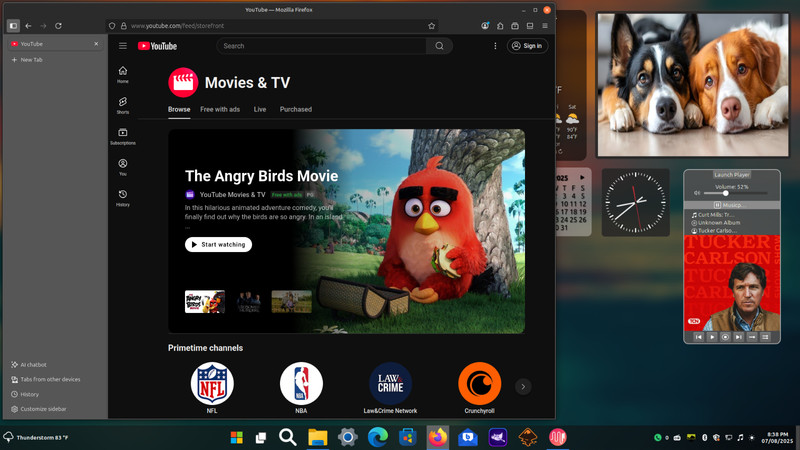Open the You section icon
The image size is (800, 450).
(x=123, y=167)
